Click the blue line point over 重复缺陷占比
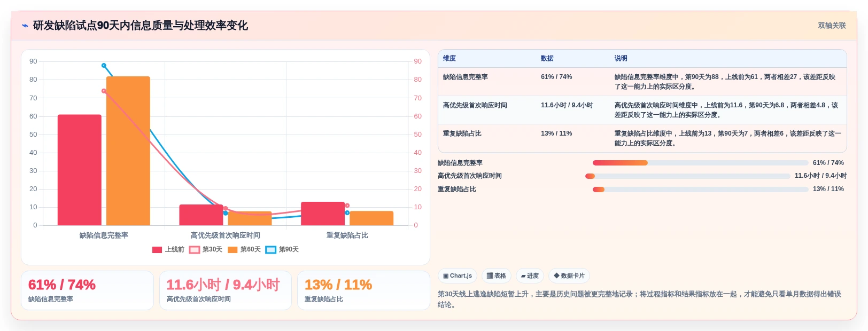 tap(347, 212)
